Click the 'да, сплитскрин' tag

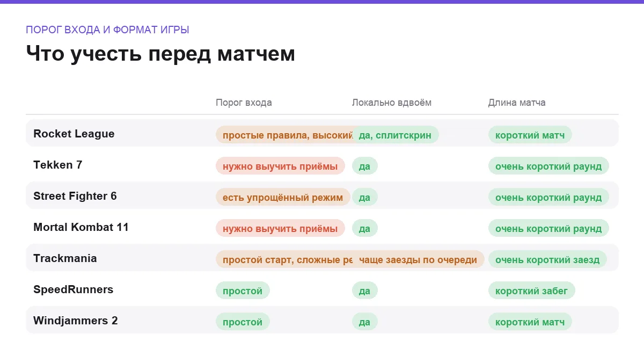pos(395,135)
